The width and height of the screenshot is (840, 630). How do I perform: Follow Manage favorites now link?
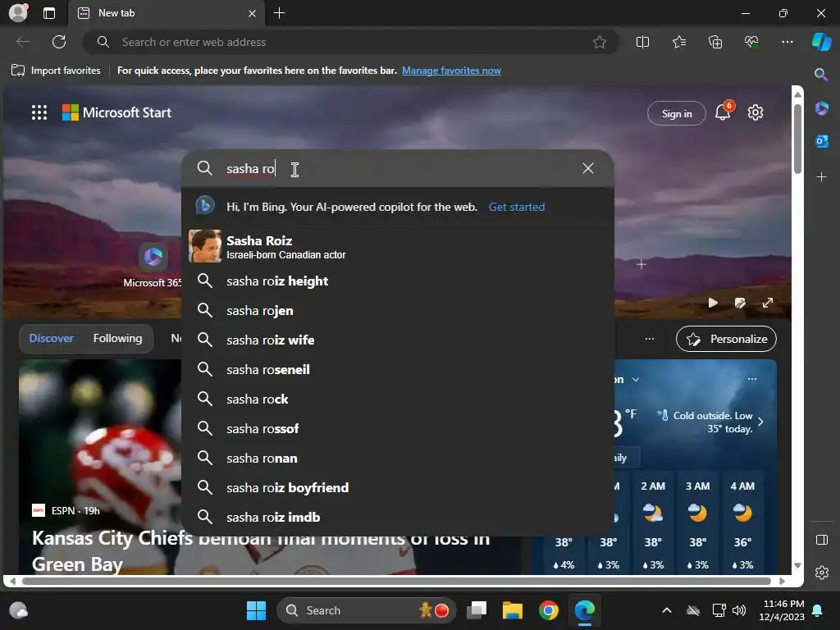(x=452, y=71)
